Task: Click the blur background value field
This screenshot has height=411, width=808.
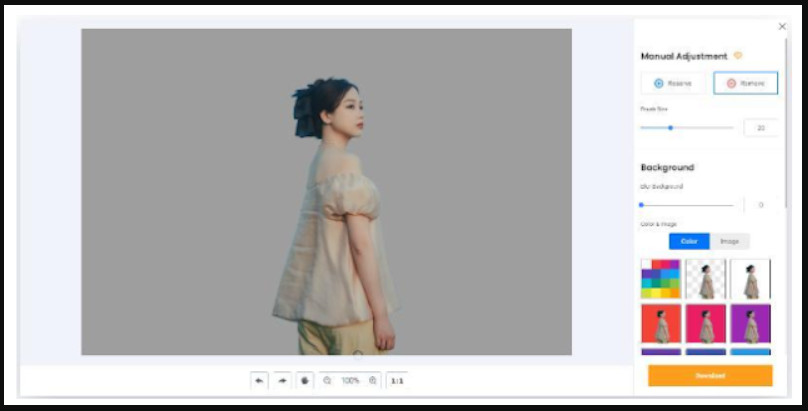Action: pos(760,205)
